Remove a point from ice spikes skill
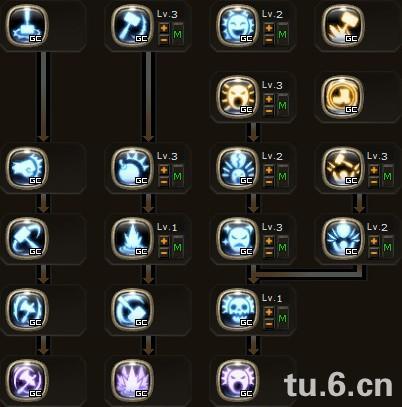 pyautogui.click(x=164, y=253)
